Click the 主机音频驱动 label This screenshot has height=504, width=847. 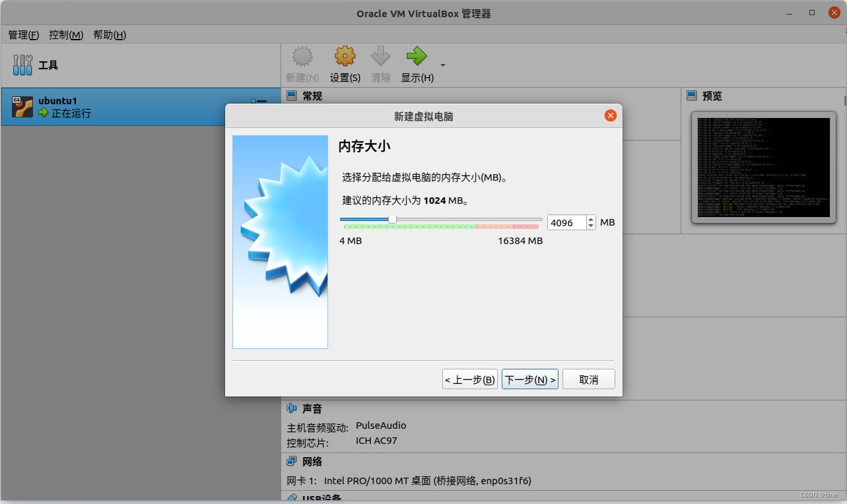[x=318, y=428]
